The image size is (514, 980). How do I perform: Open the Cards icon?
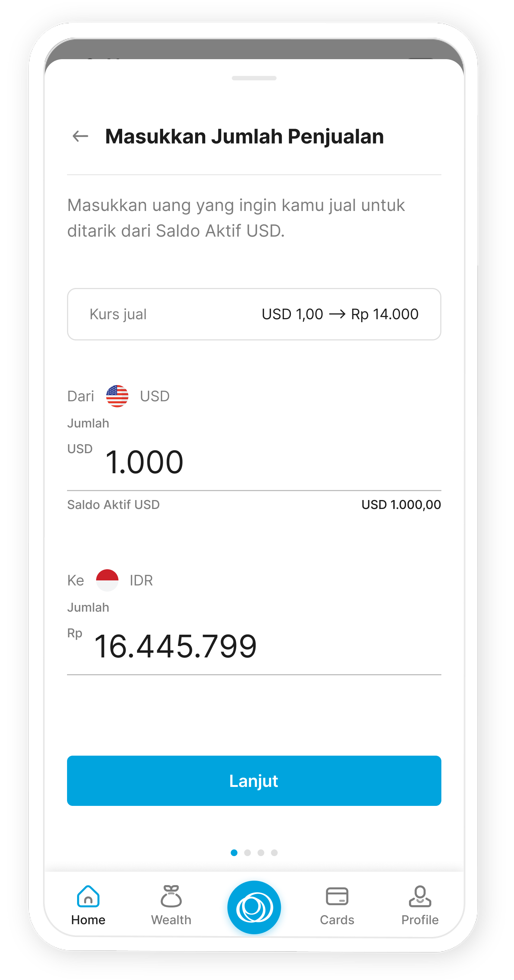point(337,896)
